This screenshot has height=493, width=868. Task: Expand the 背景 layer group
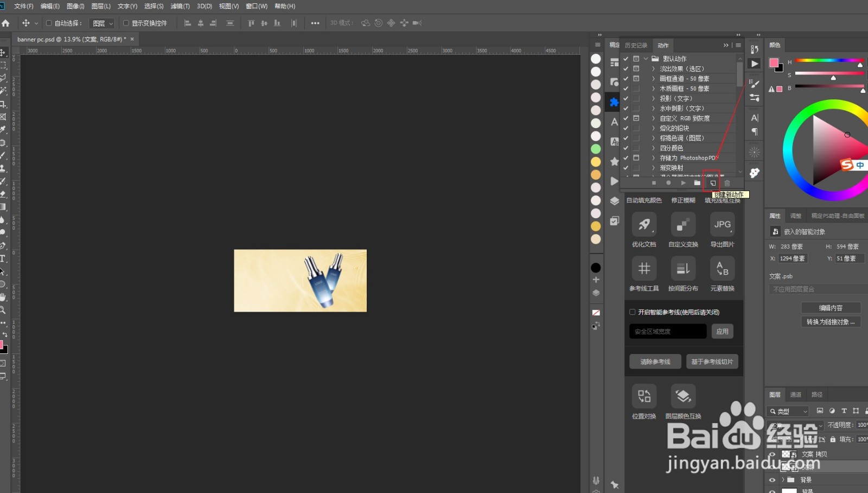coord(783,479)
